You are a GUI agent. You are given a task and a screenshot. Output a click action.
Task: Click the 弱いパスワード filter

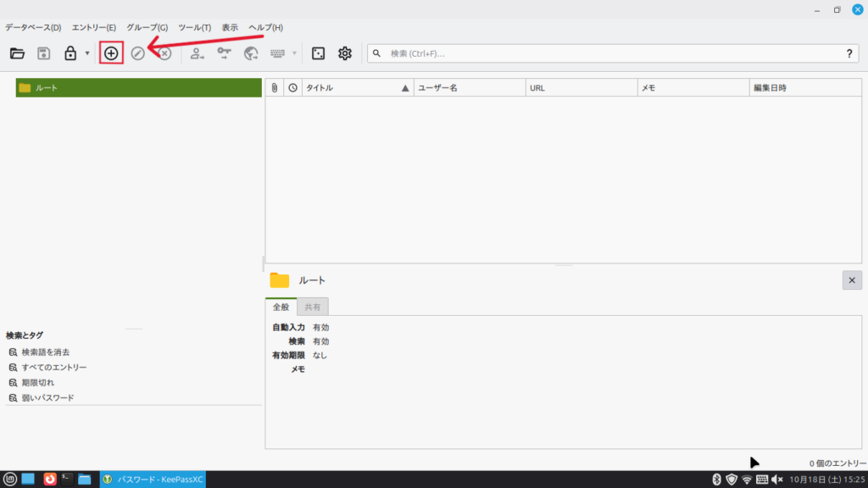pos(47,397)
